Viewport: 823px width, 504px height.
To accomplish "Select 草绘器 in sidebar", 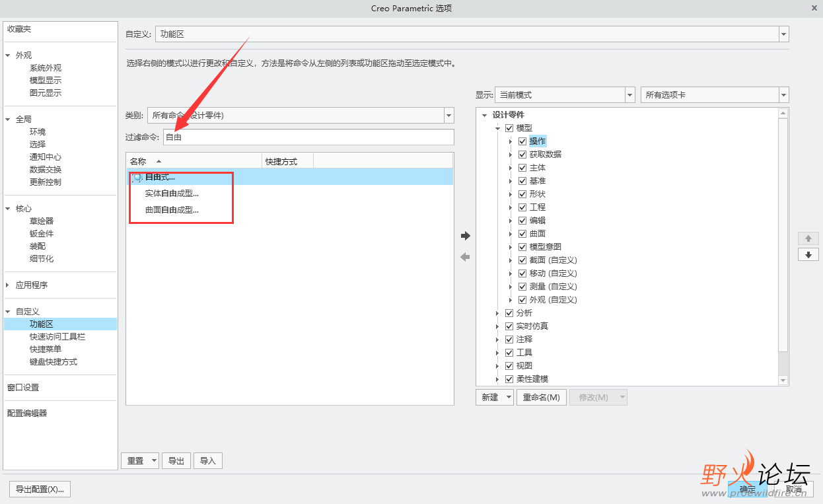I will [42, 221].
